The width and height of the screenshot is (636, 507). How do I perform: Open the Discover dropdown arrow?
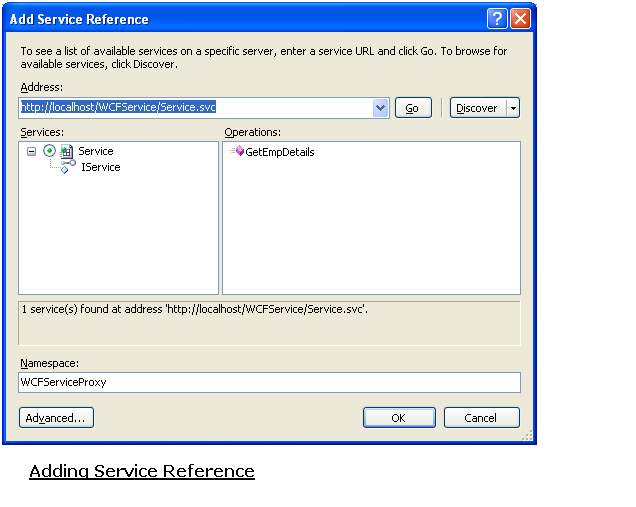[514, 108]
